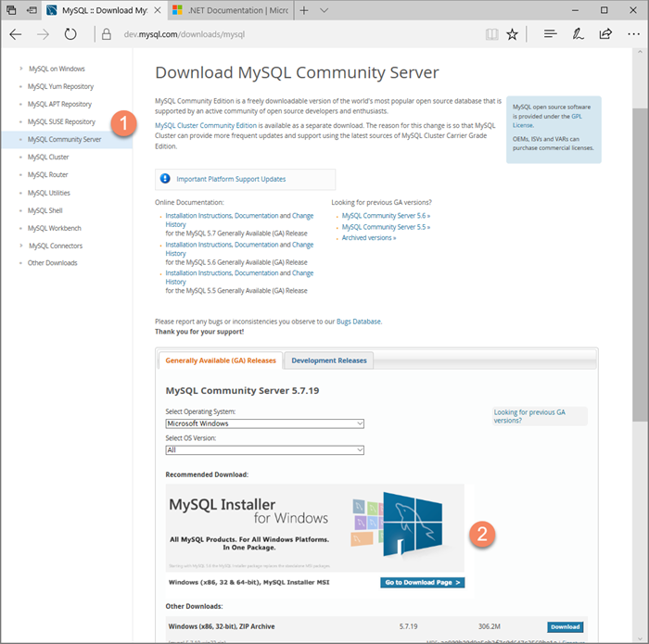Click the scrollbar up arrow
Viewport: 649px width, 644px height.
(640, 53)
